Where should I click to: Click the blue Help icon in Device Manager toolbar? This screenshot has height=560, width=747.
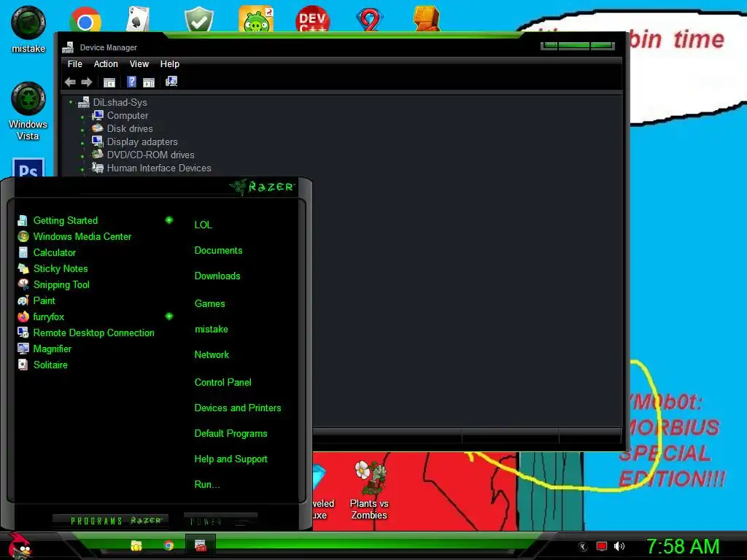click(x=131, y=82)
